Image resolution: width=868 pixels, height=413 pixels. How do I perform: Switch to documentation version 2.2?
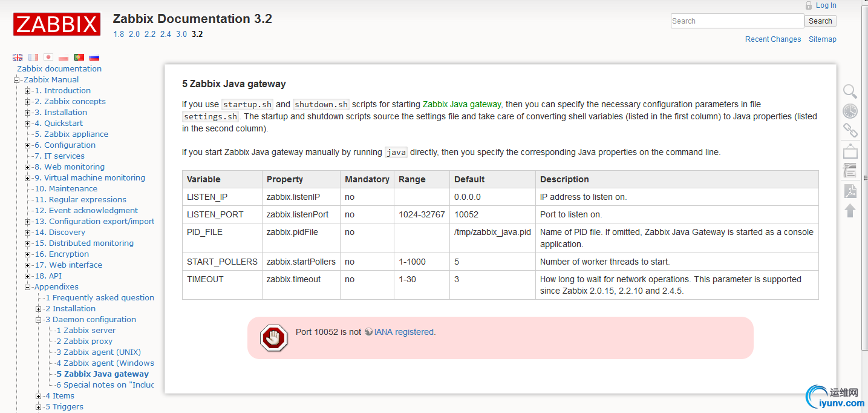[150, 34]
